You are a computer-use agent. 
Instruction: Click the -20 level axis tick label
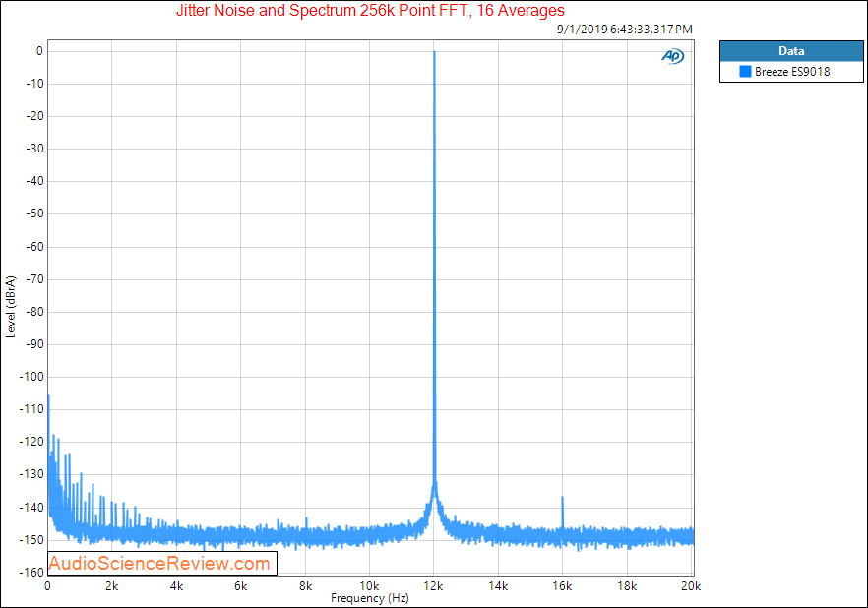(34, 116)
